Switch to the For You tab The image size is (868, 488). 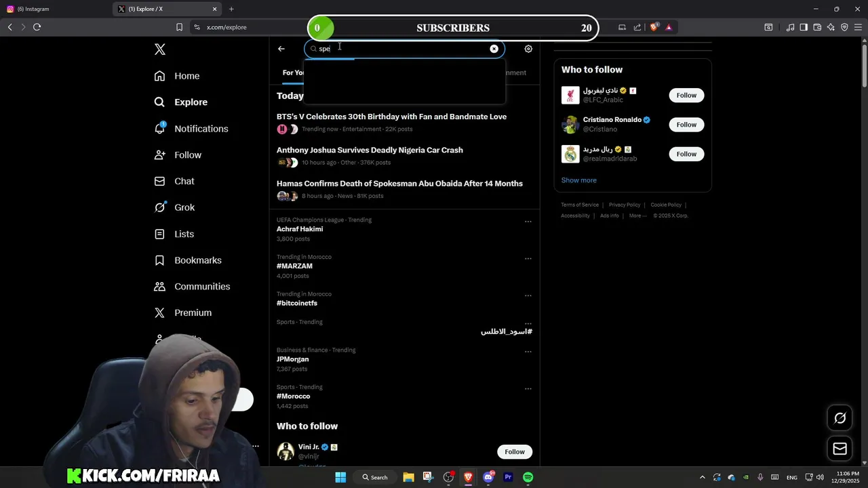pyautogui.click(x=293, y=73)
